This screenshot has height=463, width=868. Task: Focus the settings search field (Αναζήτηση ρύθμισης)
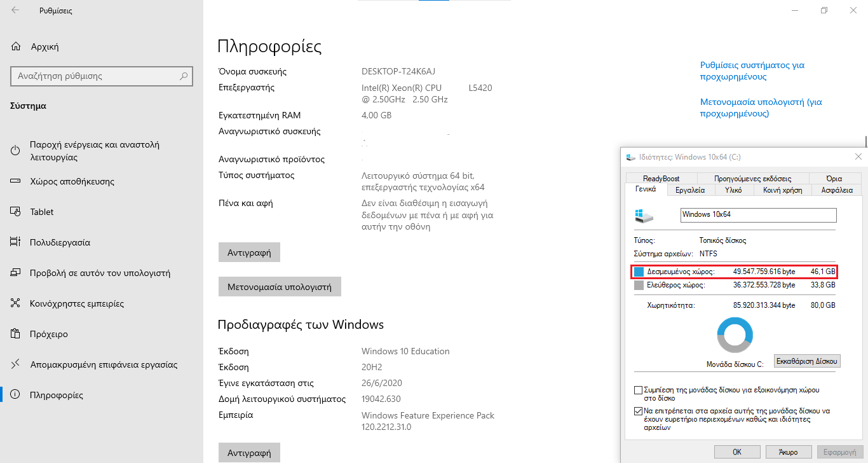point(102,76)
